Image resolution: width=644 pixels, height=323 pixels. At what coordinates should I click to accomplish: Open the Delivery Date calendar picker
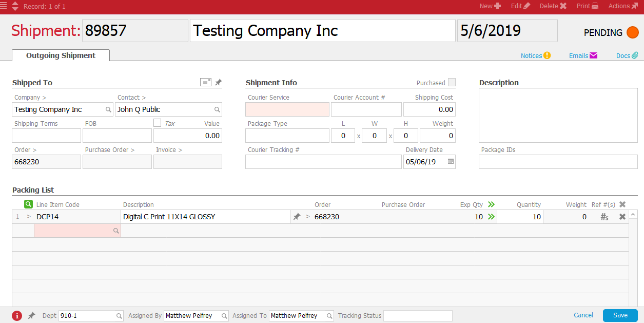(451, 162)
